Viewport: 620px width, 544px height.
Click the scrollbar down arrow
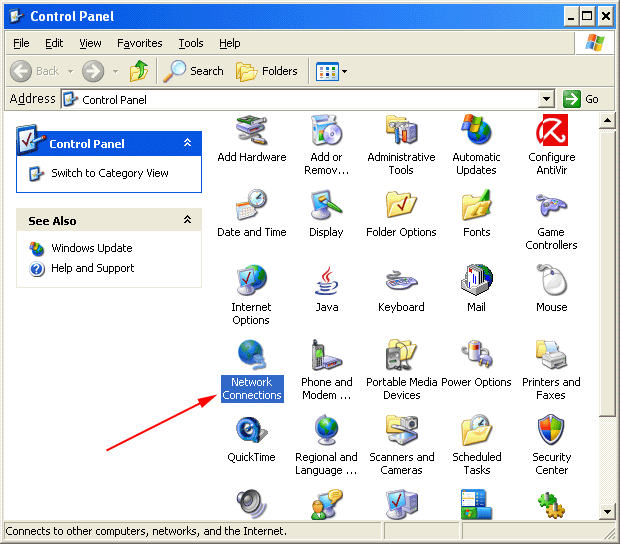coord(607,511)
